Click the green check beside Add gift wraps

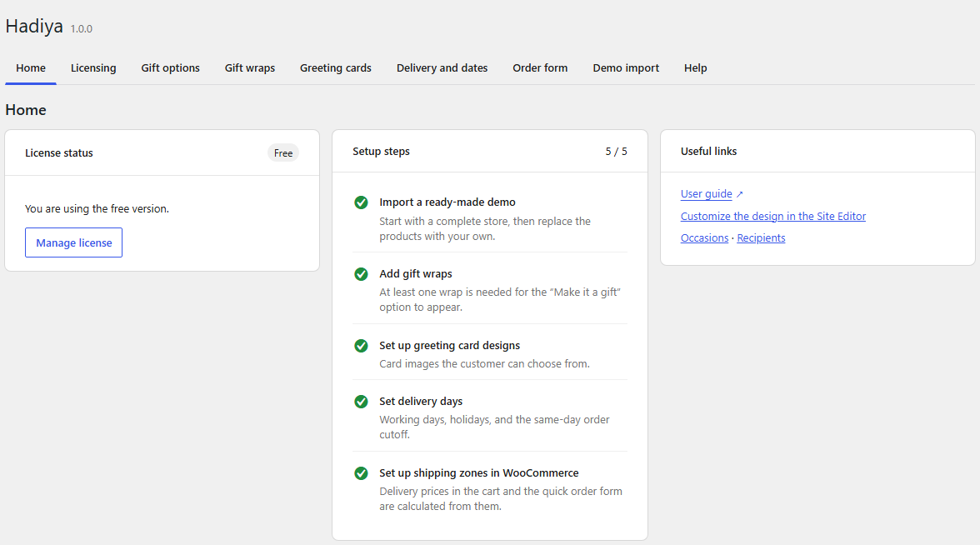[362, 273]
